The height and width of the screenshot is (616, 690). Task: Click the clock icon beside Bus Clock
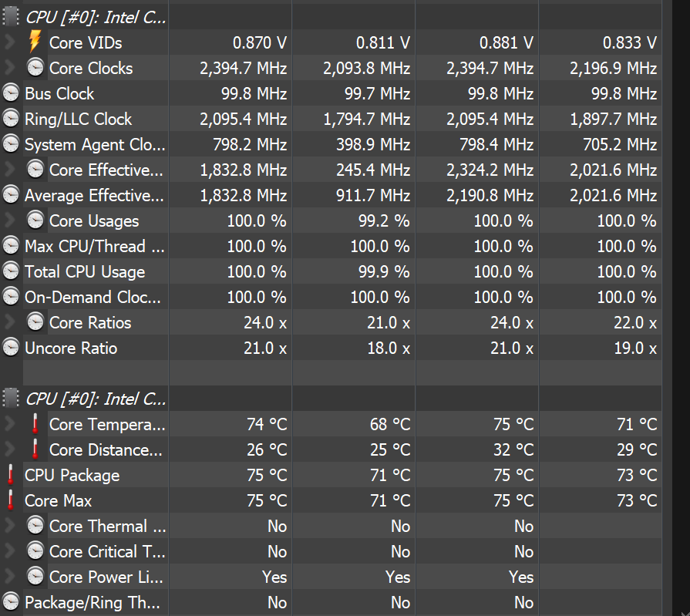[x=11, y=93]
